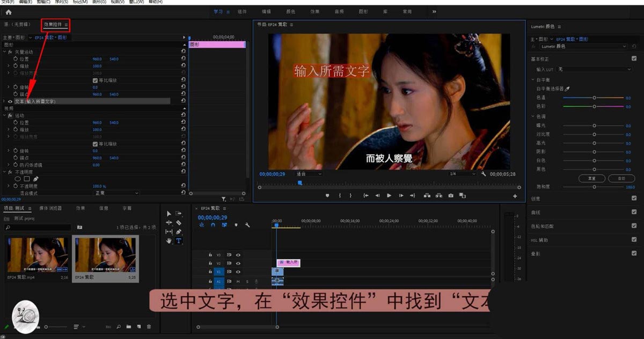The width and height of the screenshot is (644, 339).
Task: Click the Comparison View icon
Action: (x=462, y=196)
